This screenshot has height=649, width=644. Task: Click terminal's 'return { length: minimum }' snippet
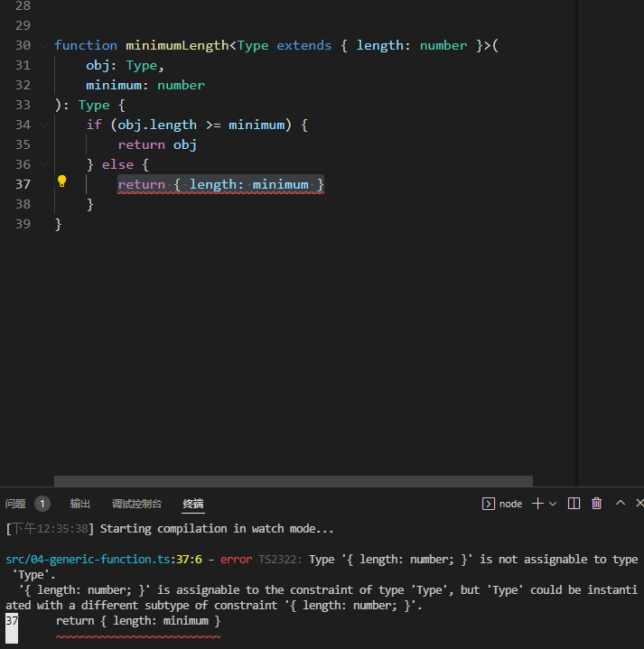coord(138,621)
